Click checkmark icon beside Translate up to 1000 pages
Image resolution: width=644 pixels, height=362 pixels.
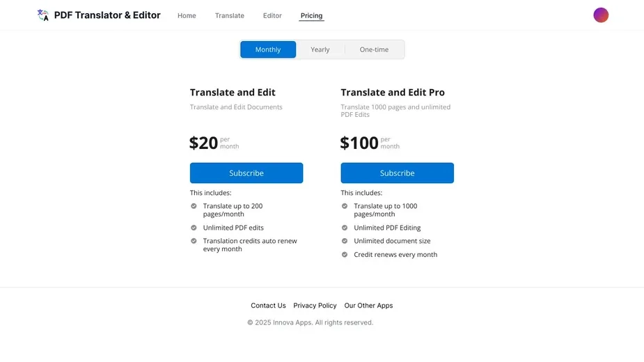point(344,206)
